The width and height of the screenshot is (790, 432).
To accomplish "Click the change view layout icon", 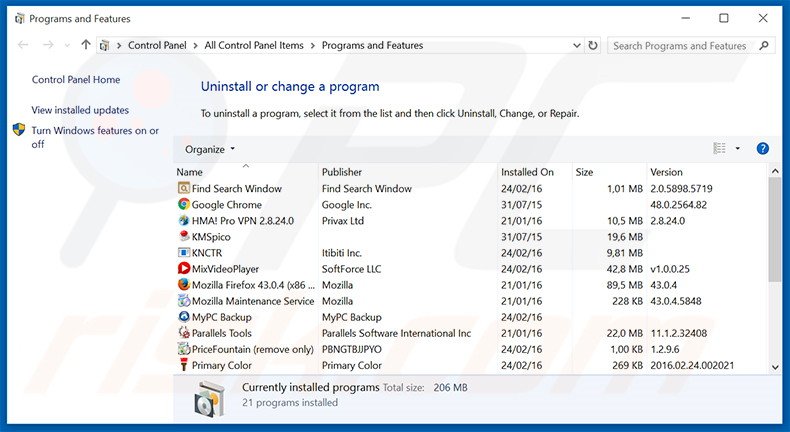I will point(719,148).
